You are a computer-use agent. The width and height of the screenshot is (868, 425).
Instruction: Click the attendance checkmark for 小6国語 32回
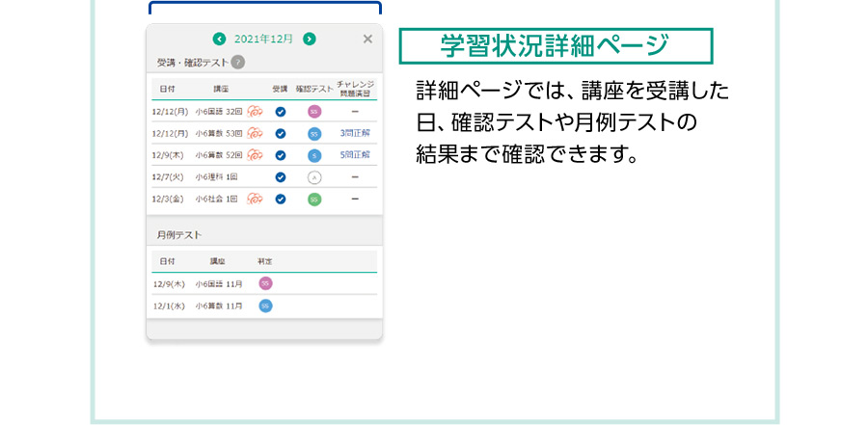(x=281, y=112)
